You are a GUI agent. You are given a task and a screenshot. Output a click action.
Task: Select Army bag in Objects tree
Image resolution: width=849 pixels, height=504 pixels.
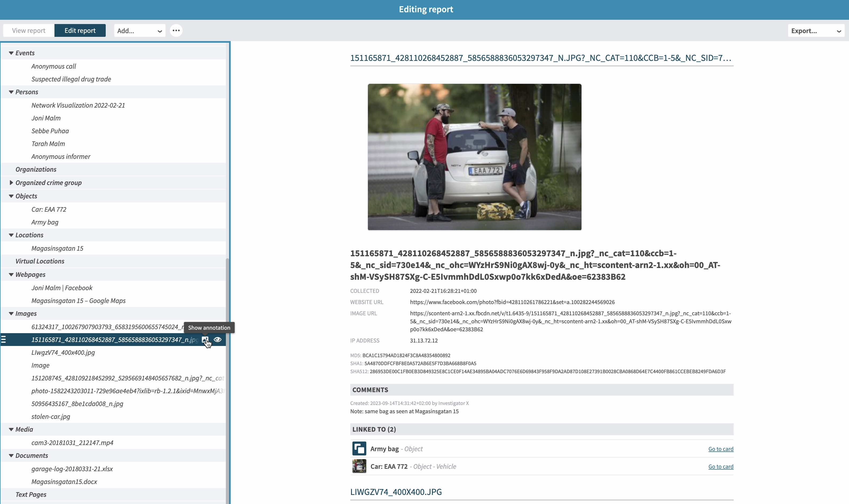coord(45,222)
